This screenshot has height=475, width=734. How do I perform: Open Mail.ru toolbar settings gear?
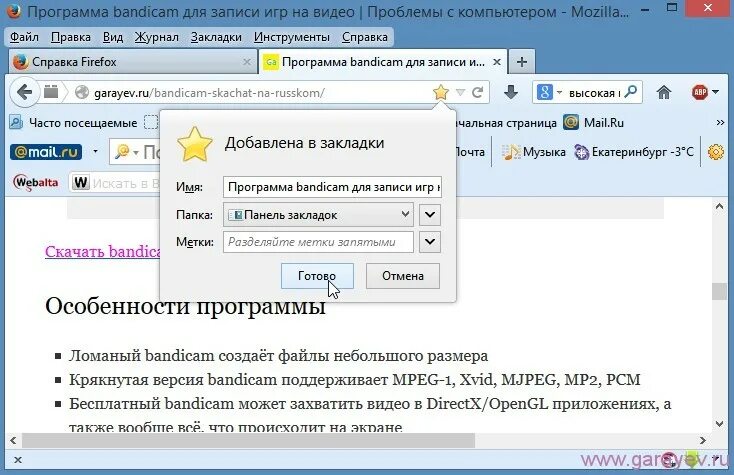coord(716,152)
